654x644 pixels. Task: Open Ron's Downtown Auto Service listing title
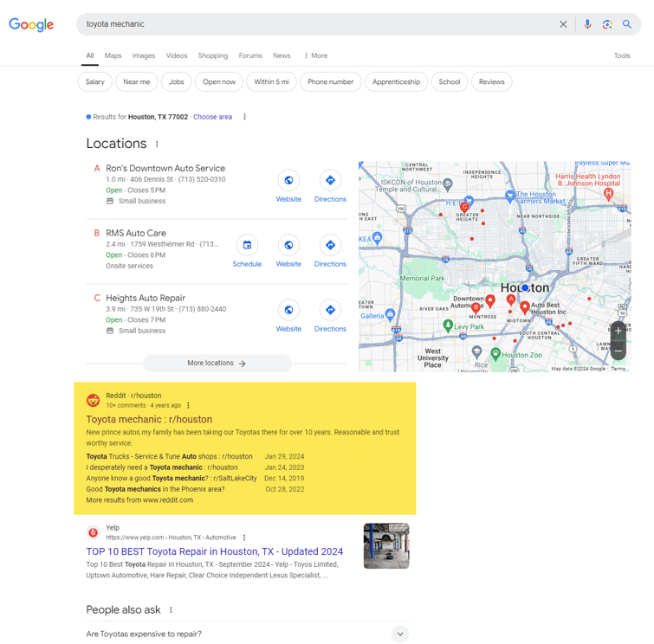(165, 168)
